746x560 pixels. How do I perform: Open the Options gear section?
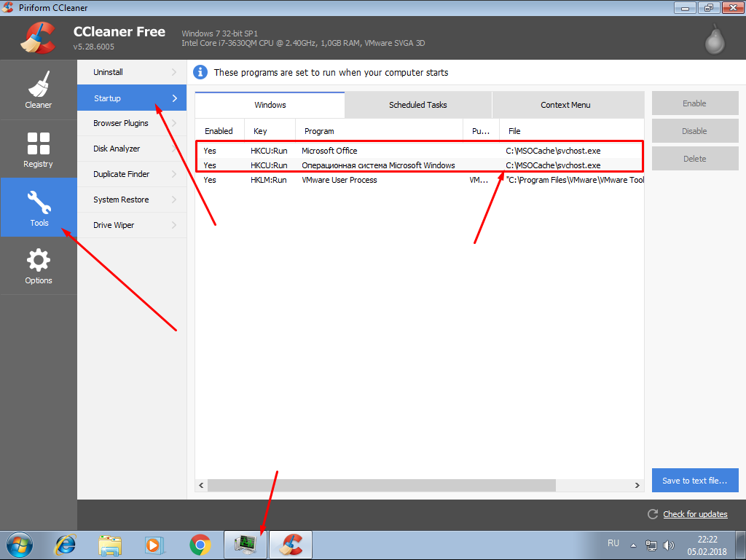(39, 266)
